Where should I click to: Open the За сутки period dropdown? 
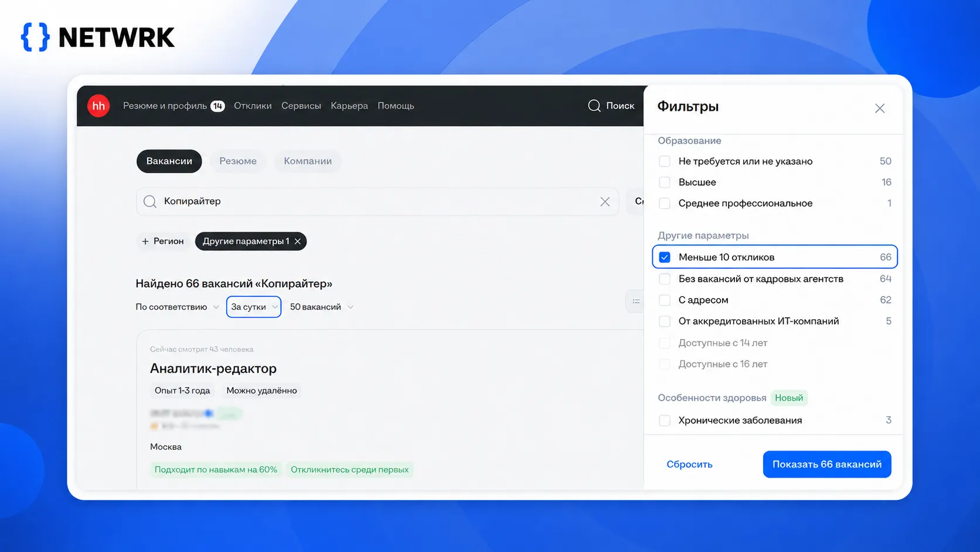[x=254, y=307]
